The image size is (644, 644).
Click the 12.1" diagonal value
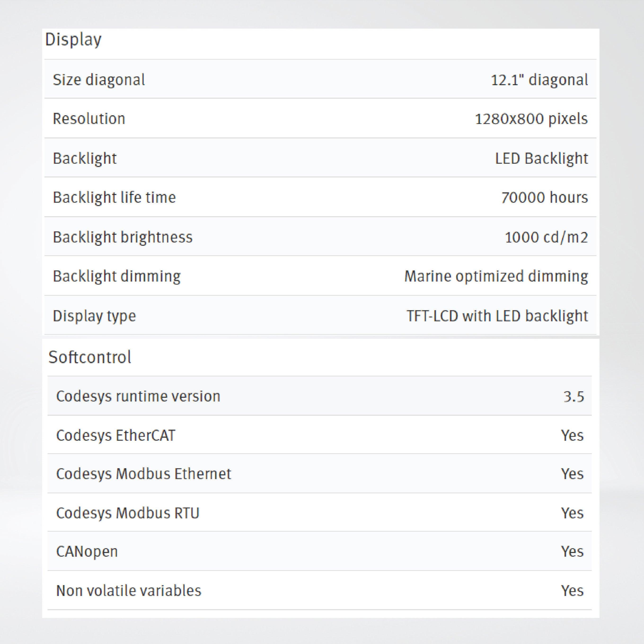[539, 80]
